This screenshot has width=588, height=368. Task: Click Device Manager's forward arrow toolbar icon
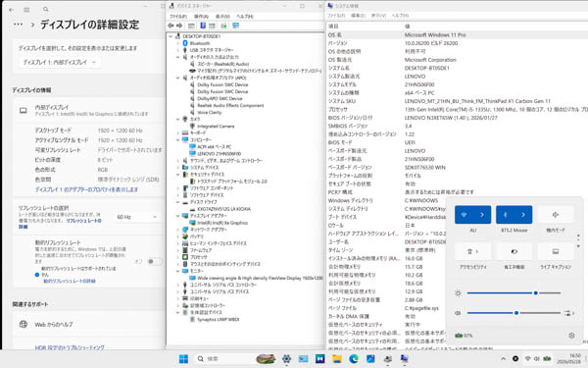coord(179,26)
